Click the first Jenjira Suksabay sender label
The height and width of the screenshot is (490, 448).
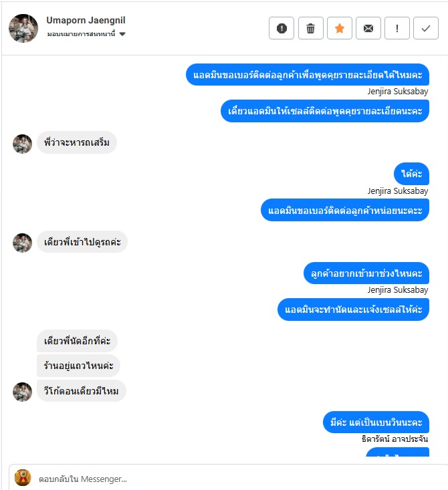tap(398, 92)
